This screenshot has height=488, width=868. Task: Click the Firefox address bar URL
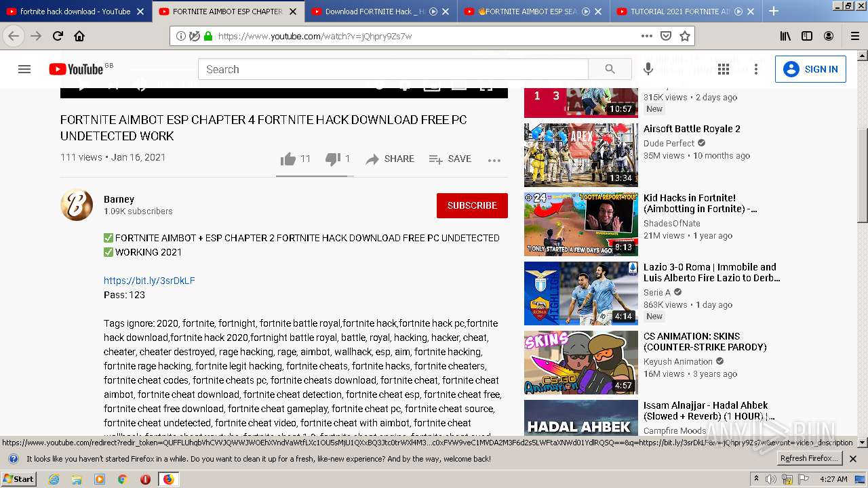tap(315, 36)
